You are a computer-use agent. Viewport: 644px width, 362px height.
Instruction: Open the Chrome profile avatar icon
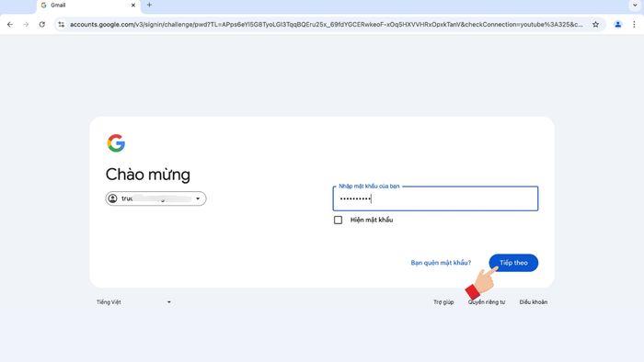click(x=617, y=25)
